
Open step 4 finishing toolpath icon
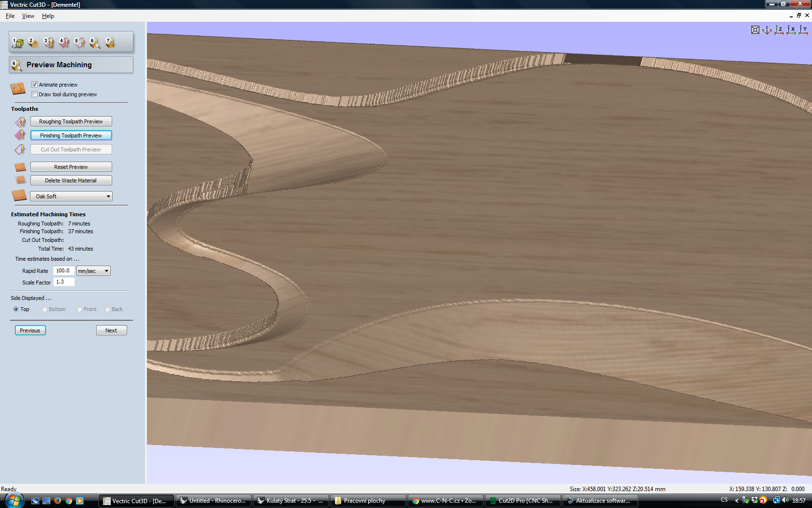(x=64, y=43)
